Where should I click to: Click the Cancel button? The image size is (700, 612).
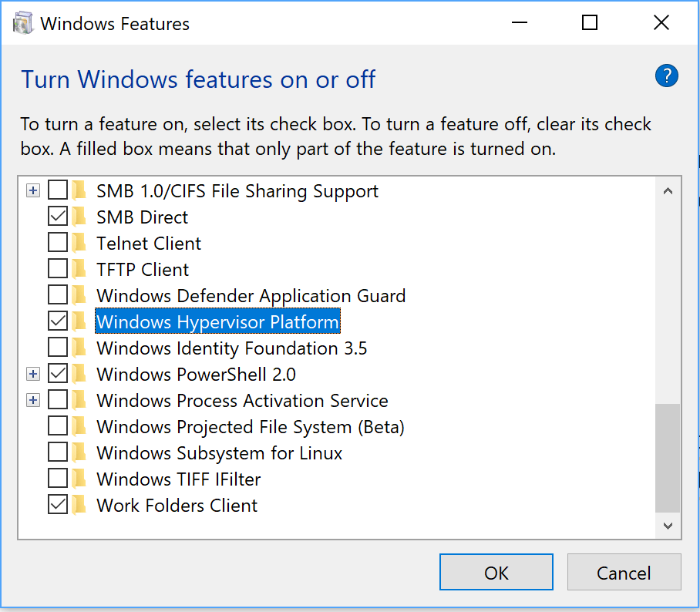point(624,572)
